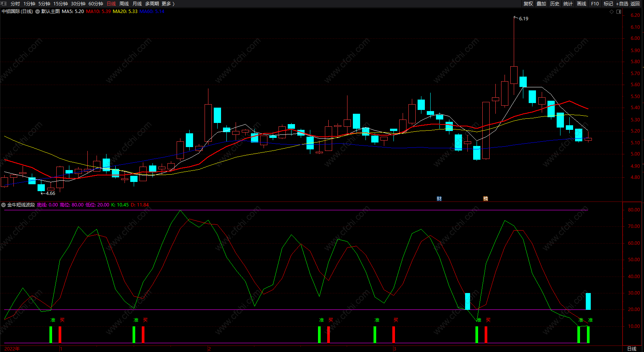Switch to the 多周期 multi-period view
The image size is (644, 352).
[152, 3]
